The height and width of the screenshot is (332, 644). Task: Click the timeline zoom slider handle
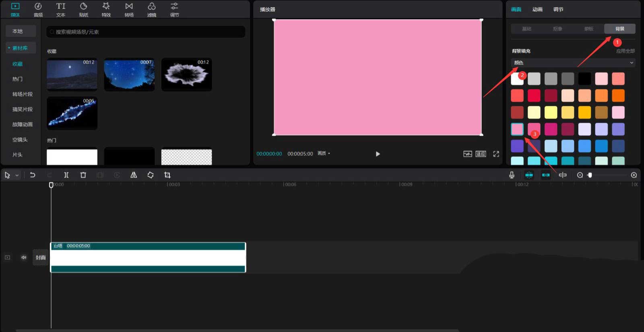(590, 175)
